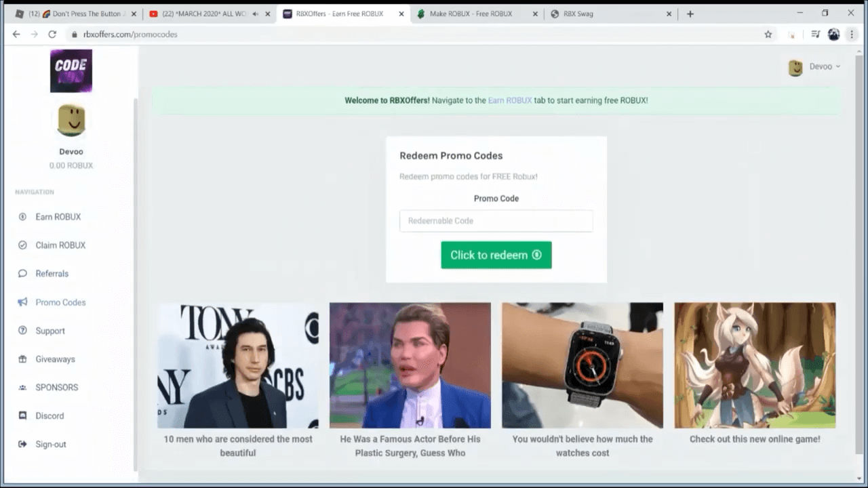Viewport: 868px width, 488px height.
Task: Click the Redeem Promo Codes heading
Action: click(x=451, y=156)
